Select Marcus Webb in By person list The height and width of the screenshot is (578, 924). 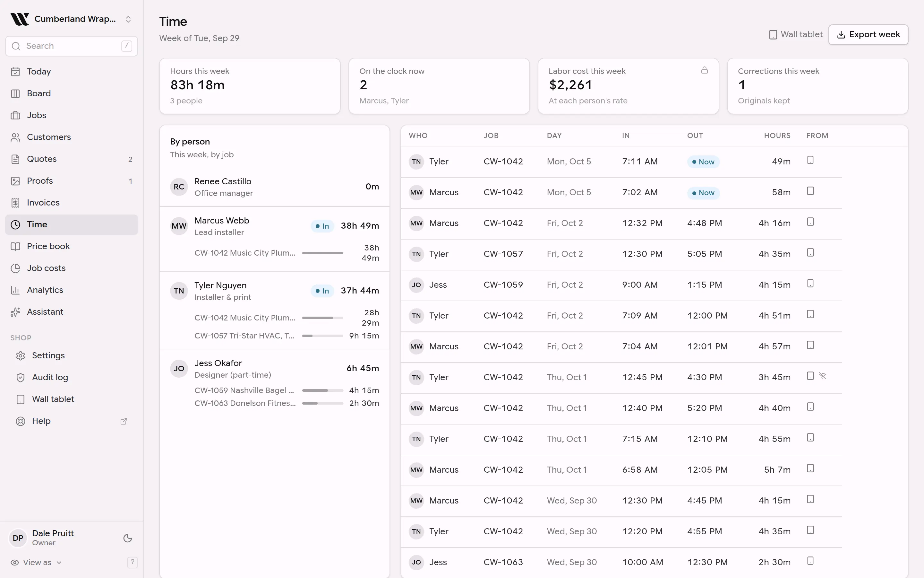pos(275,226)
